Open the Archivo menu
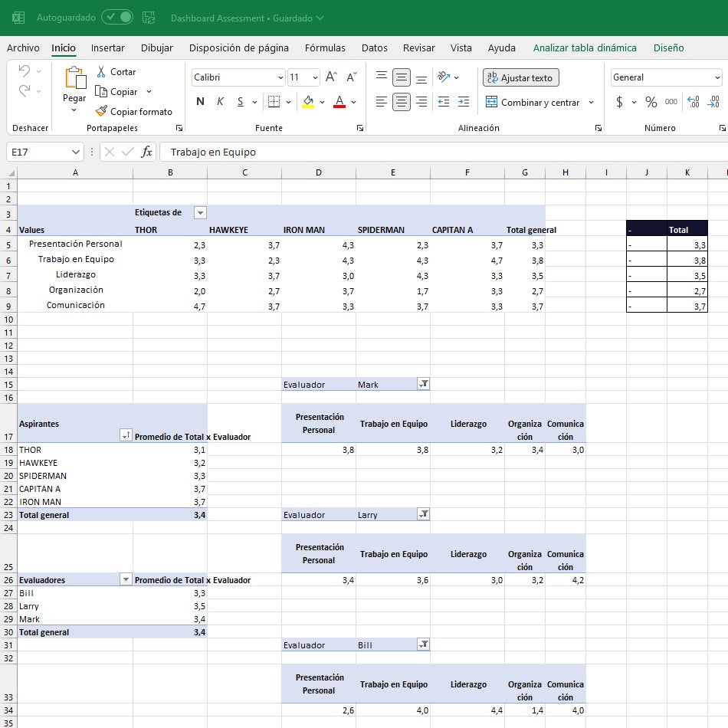Image resolution: width=728 pixels, height=728 pixels. pyautogui.click(x=23, y=48)
